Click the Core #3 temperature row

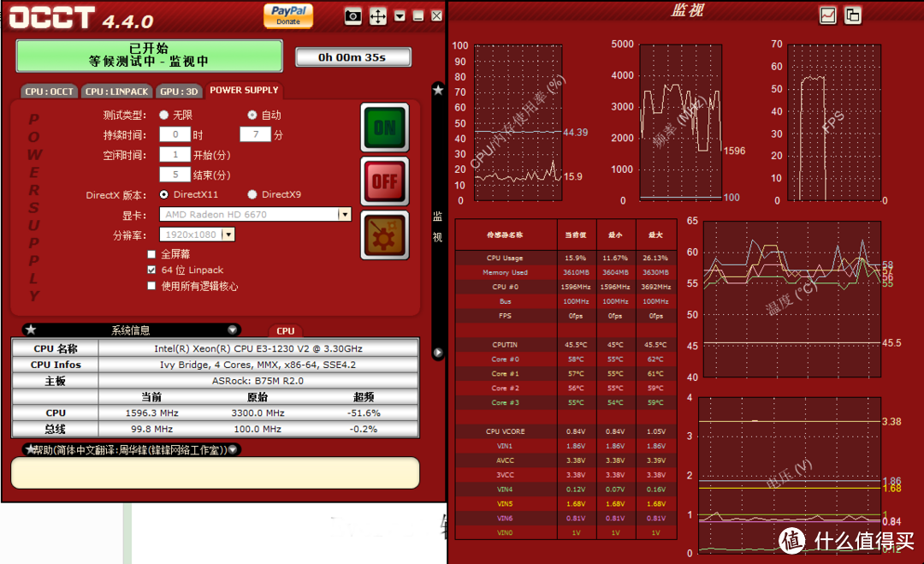(566, 402)
